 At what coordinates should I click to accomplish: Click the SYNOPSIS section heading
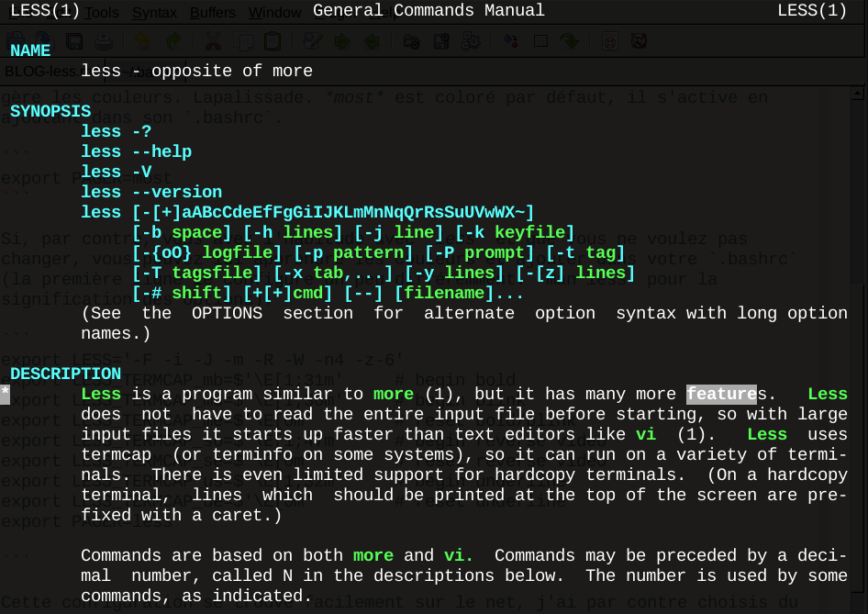[x=50, y=111]
